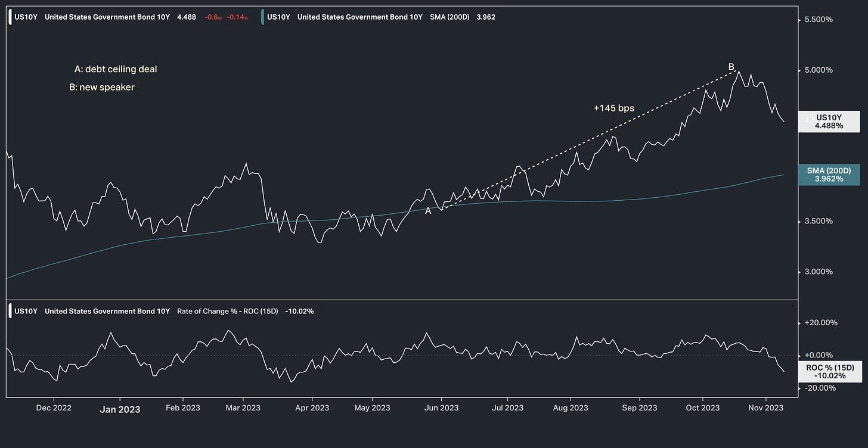Click the Jun 2023 date label

pos(441,408)
